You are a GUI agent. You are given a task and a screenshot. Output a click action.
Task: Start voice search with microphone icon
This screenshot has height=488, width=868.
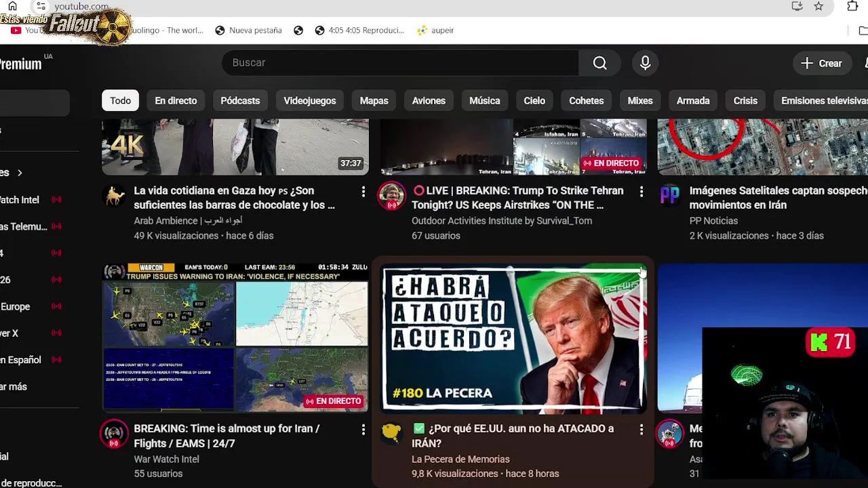tap(645, 63)
